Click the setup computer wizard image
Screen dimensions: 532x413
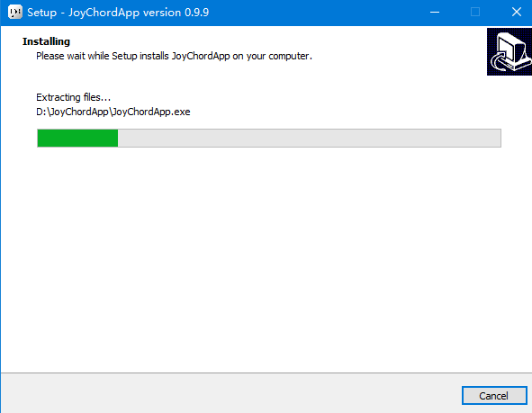pos(509,51)
